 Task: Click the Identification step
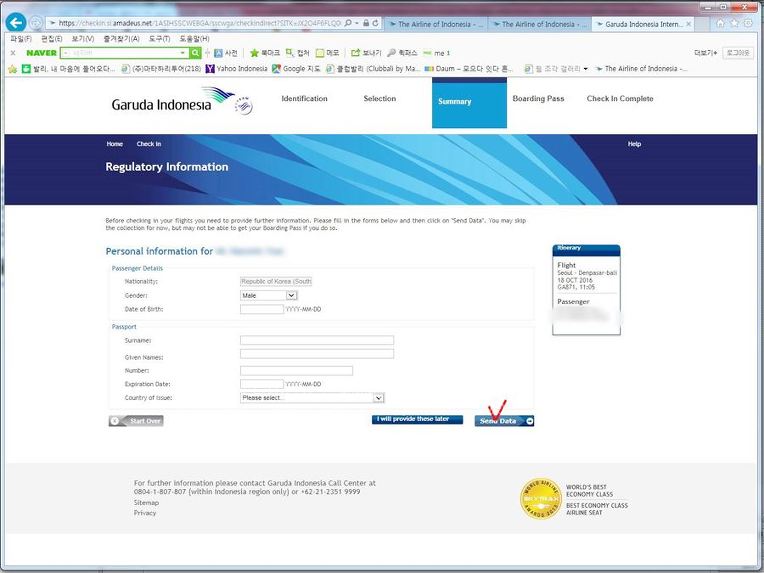[x=305, y=98]
